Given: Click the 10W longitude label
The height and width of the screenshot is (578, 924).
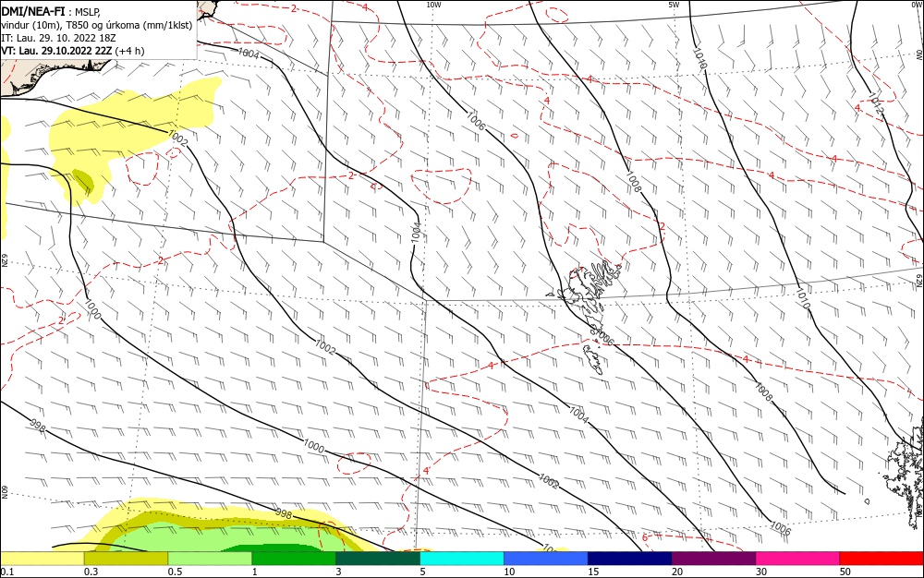Looking at the screenshot, I should tap(433, 5).
